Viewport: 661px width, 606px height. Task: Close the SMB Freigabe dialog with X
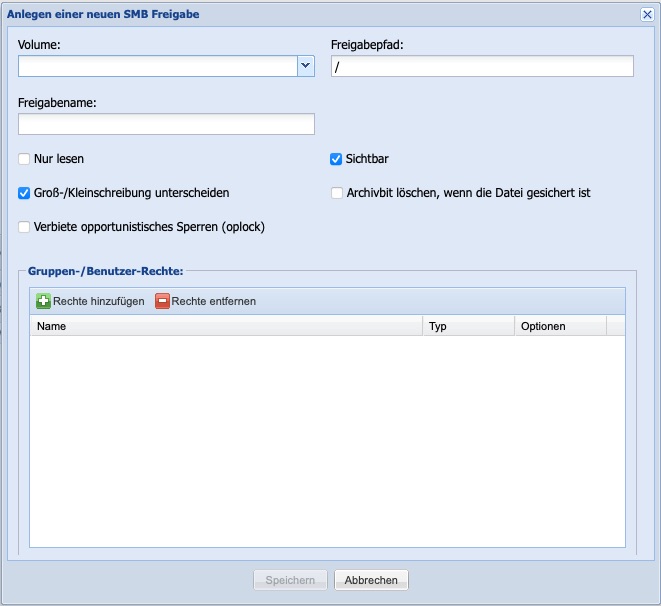[x=647, y=14]
